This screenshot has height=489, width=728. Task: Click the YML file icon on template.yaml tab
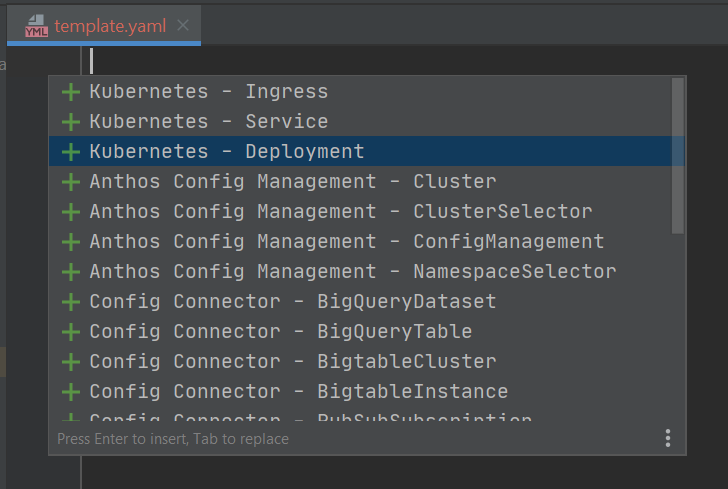click(x=36, y=26)
